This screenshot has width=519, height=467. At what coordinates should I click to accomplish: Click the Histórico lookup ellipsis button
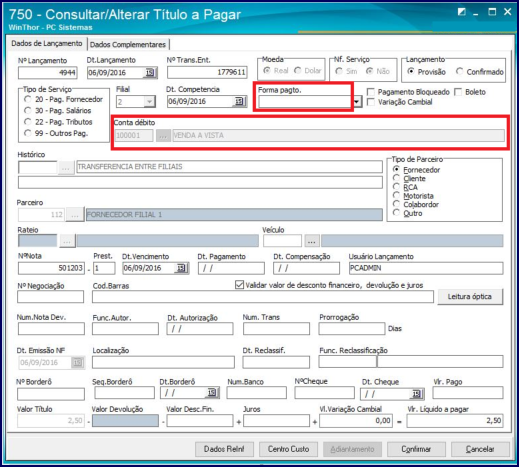tap(66, 167)
